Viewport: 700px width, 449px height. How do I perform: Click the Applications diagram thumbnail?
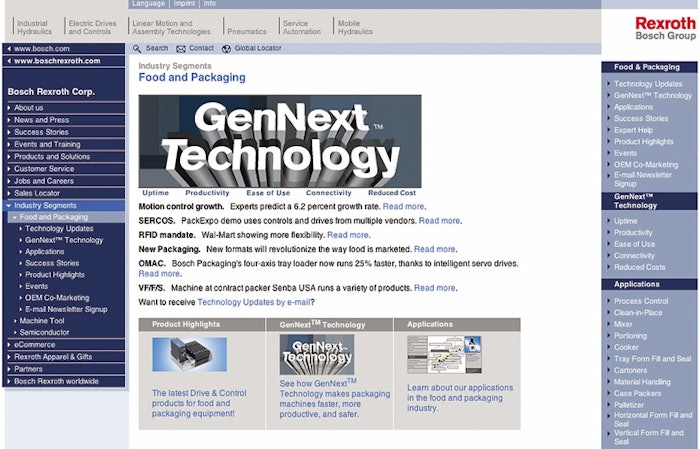[445, 355]
